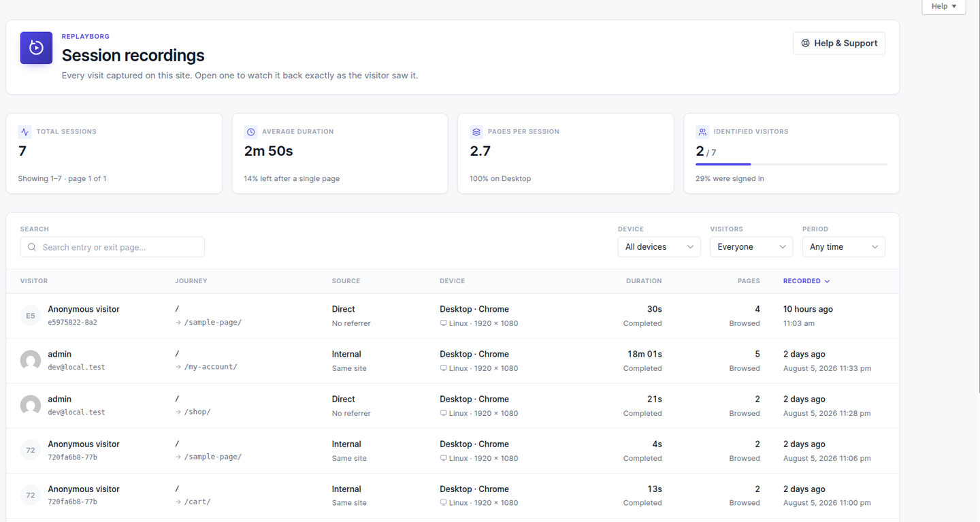Viewport: 980px width, 522px height.
Task: Click dev@local.test in the 18m 01s row
Action: 76,368
